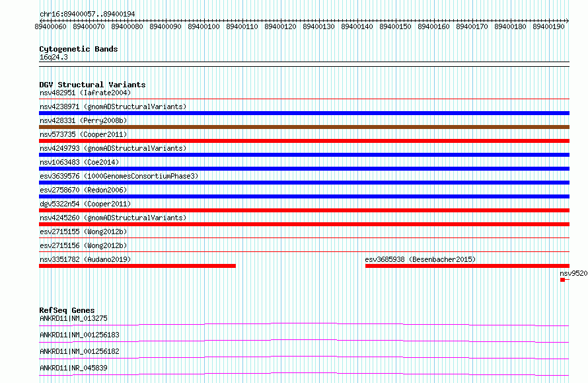Click esv3685938 (Besenbacher2015) label
The height and width of the screenshot is (383, 588).
420,259
